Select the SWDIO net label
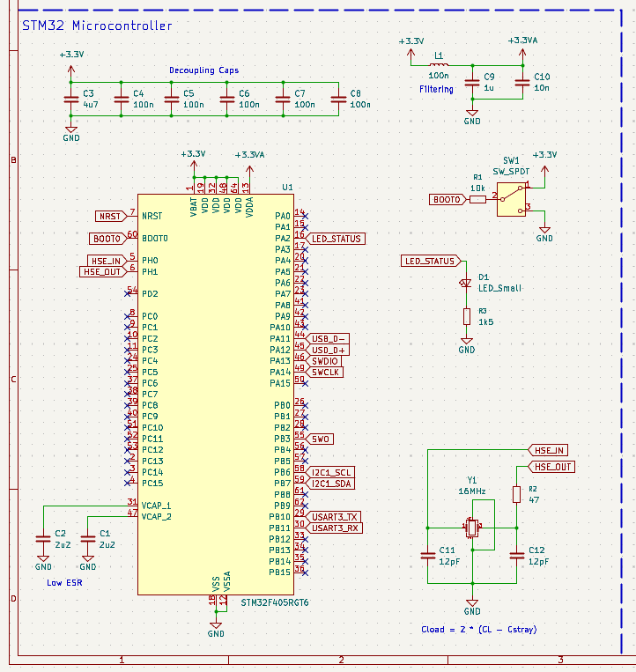Screen dimensions: 636x672 pyautogui.click(x=323, y=361)
